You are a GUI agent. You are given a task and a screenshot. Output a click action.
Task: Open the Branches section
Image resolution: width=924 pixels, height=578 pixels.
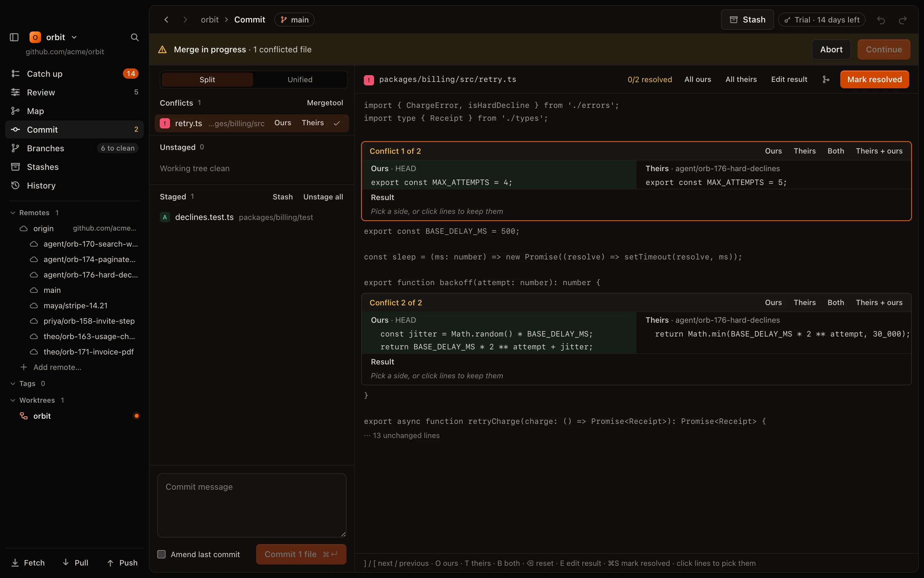(x=74, y=148)
